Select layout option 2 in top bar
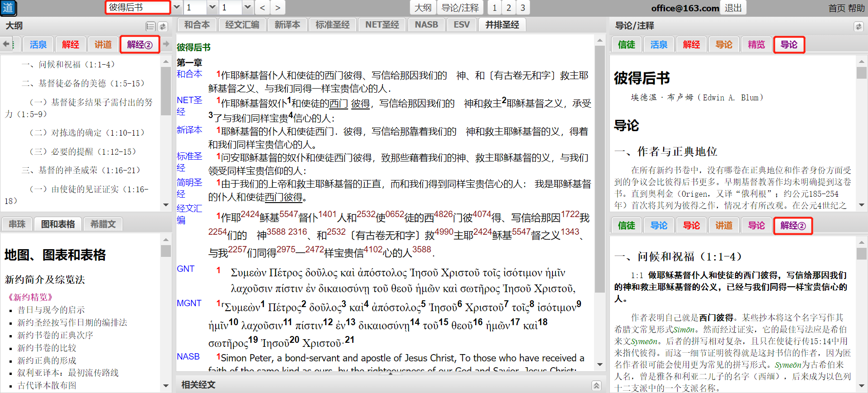 click(x=509, y=8)
